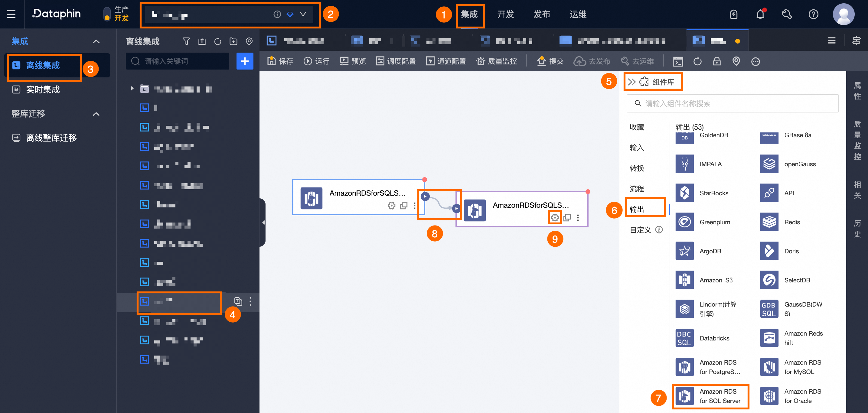This screenshot has width=868, height=413.
Task: Click the filter funnel icon in 离线集成 panel
Action: [186, 41]
